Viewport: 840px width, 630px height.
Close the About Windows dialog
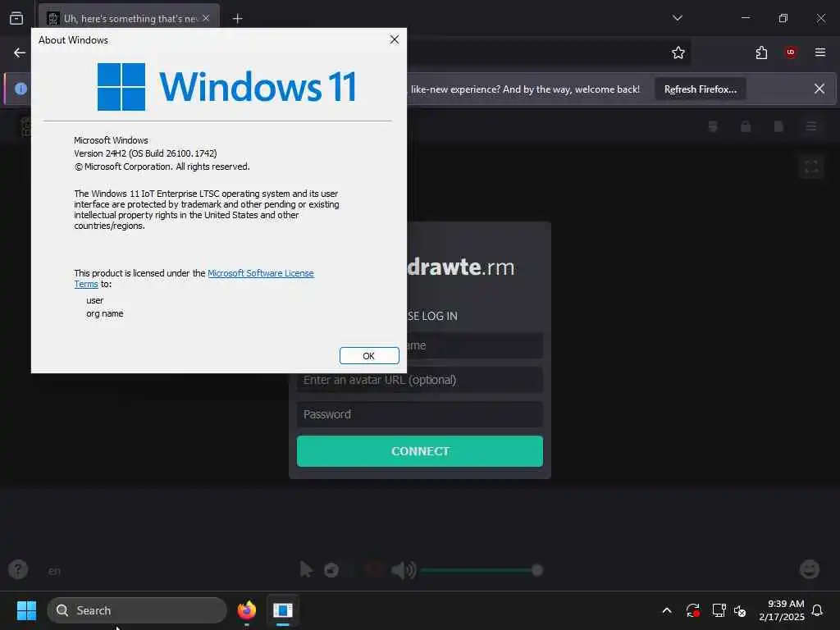[395, 39]
